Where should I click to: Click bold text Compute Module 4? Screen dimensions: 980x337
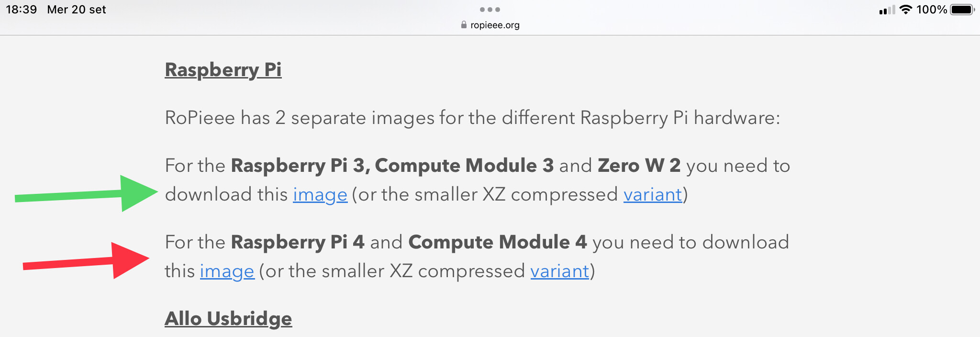498,242
